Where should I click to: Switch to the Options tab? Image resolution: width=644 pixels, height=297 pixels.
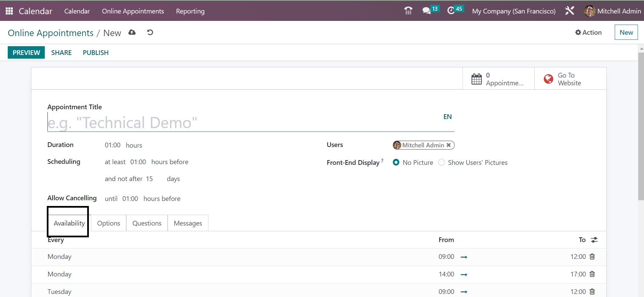108,223
